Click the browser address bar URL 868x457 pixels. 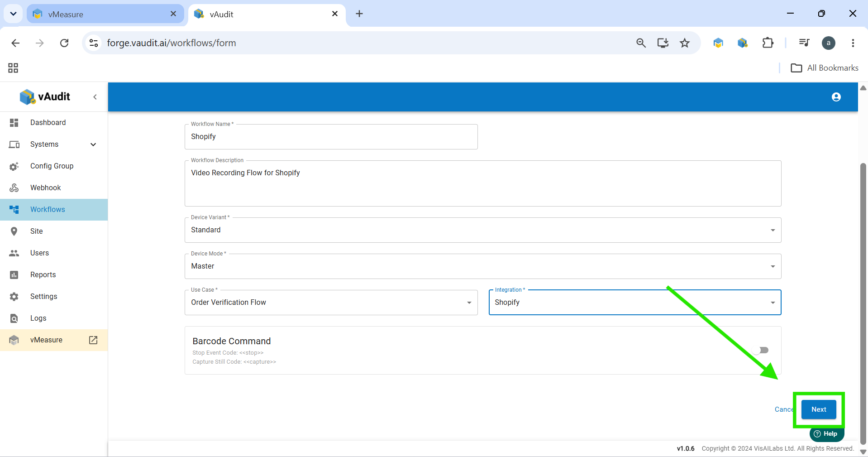coord(172,43)
